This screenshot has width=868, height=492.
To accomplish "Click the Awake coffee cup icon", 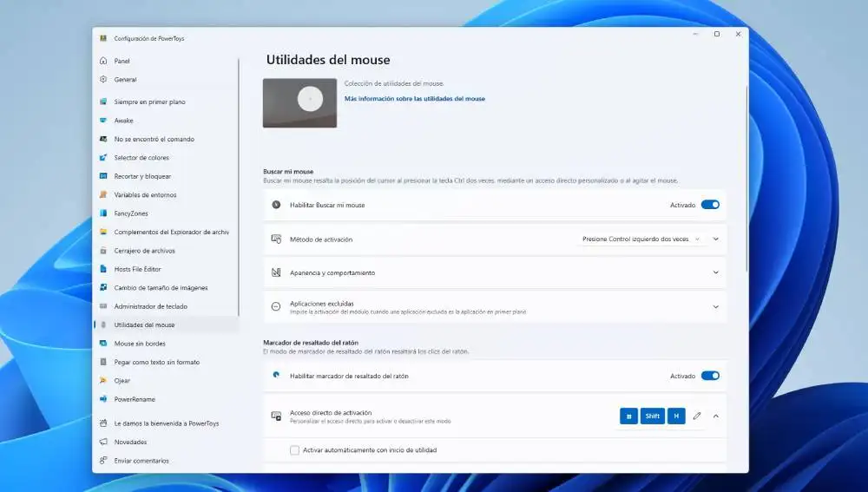I will tap(103, 120).
